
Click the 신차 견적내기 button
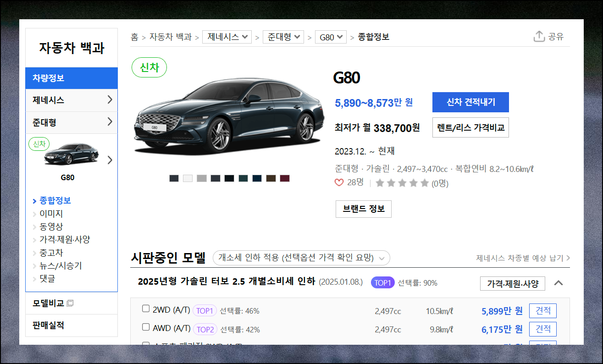point(470,102)
